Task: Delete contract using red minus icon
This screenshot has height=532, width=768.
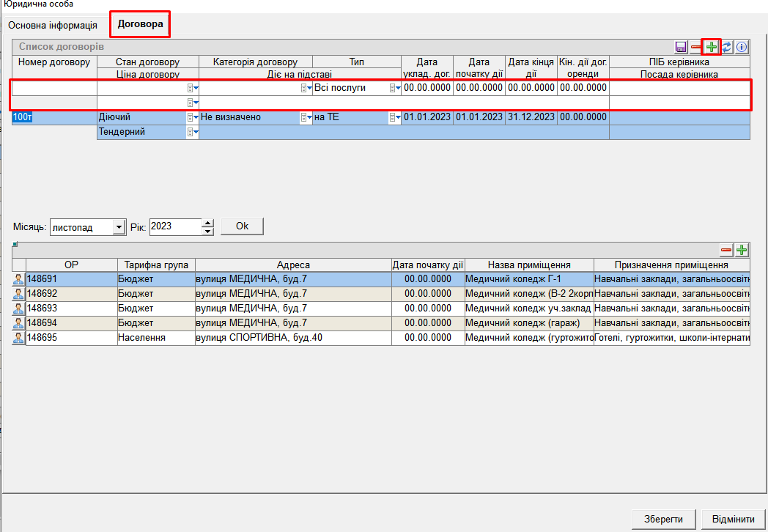Action: (695, 47)
